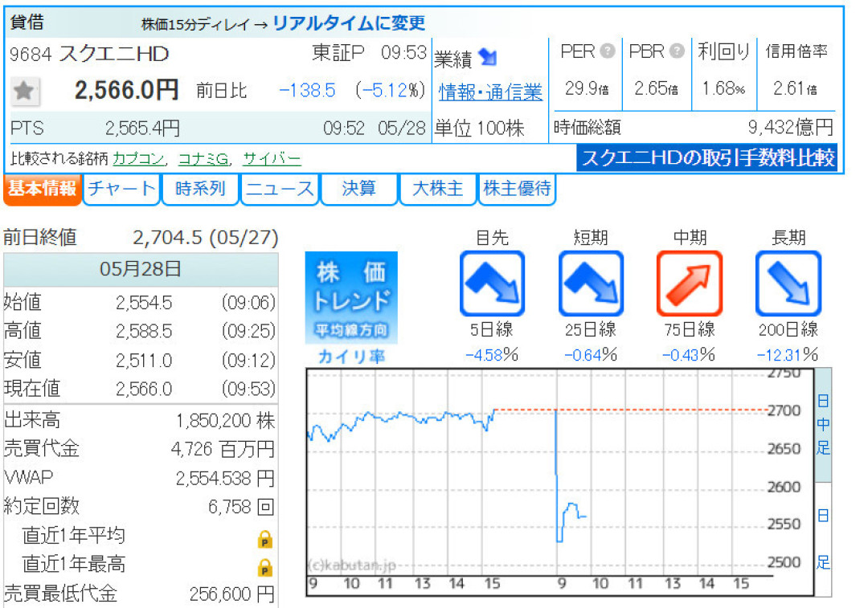The height and width of the screenshot is (608, 868).
Task: Click the favorite star icon
Action: point(24,91)
